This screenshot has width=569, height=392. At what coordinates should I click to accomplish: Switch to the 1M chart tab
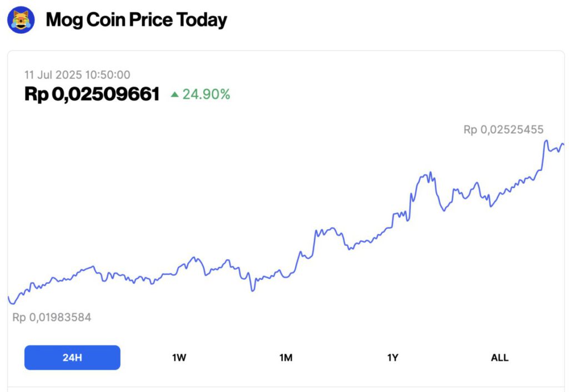[x=286, y=358]
